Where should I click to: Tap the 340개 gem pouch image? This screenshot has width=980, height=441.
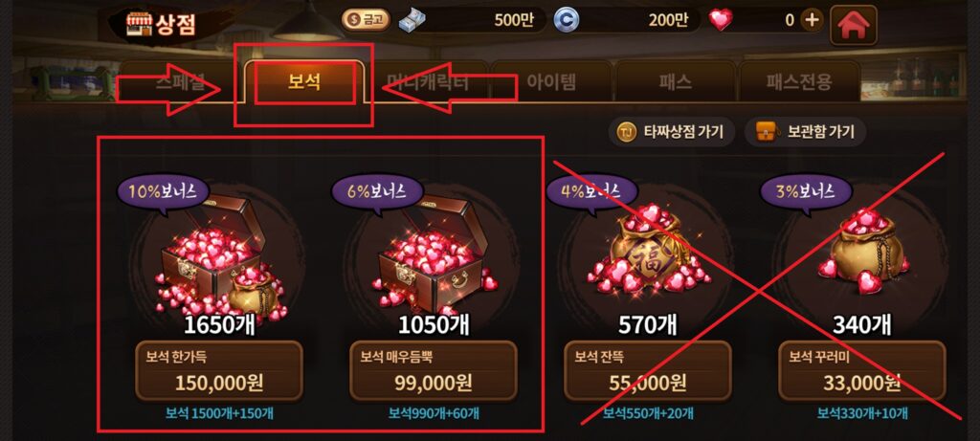point(862,253)
